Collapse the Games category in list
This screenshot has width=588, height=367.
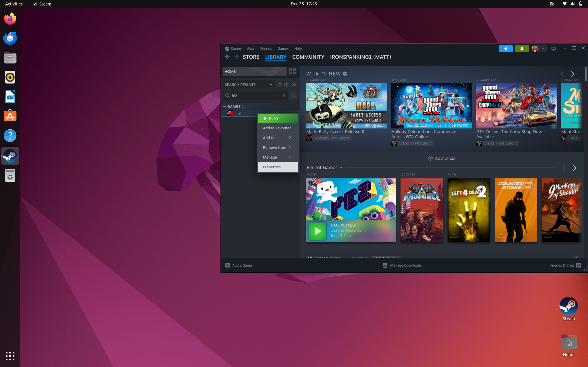(224, 106)
